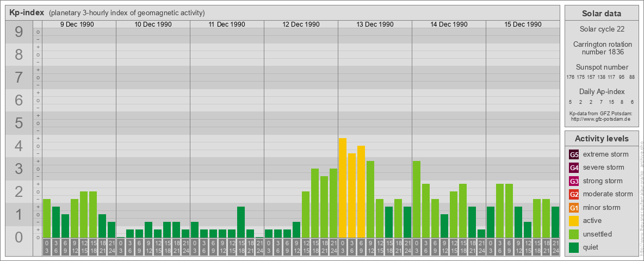This screenshot has width=644, height=261.
Task: Click the 'minor storm' legend label
Action: click(603, 207)
